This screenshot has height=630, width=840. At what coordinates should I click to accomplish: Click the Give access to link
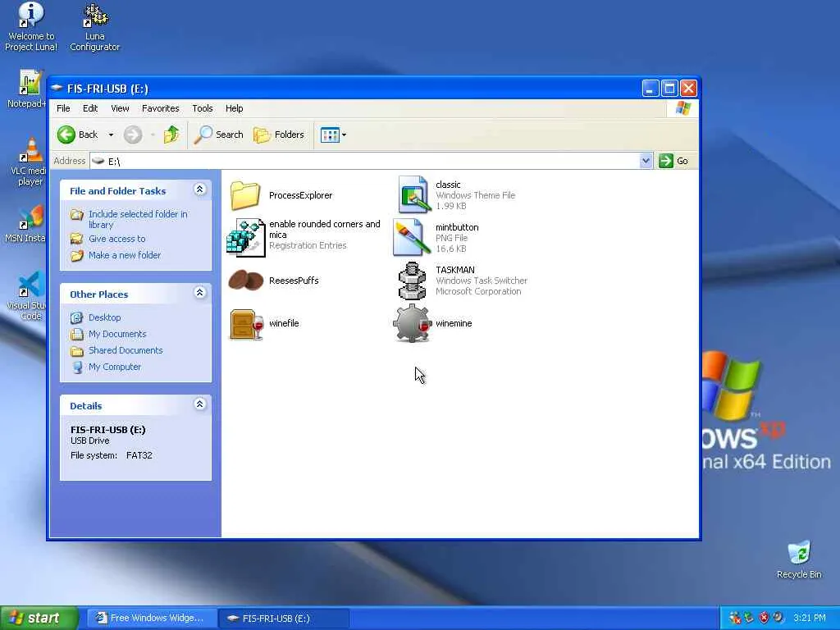click(x=116, y=239)
